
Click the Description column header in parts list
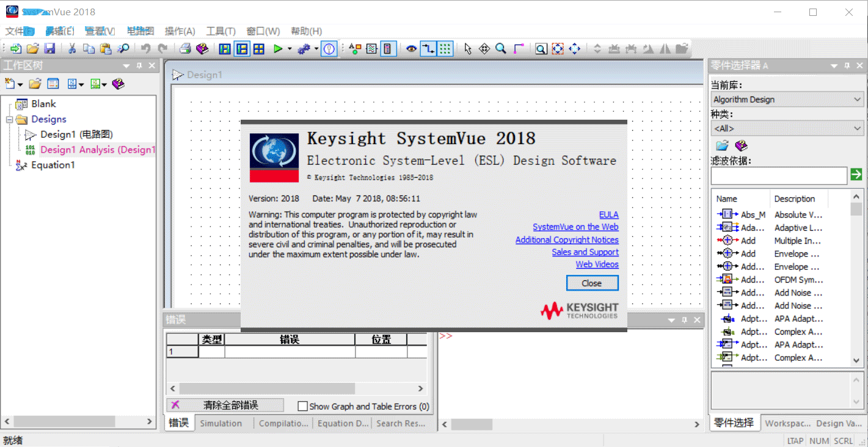coord(795,199)
